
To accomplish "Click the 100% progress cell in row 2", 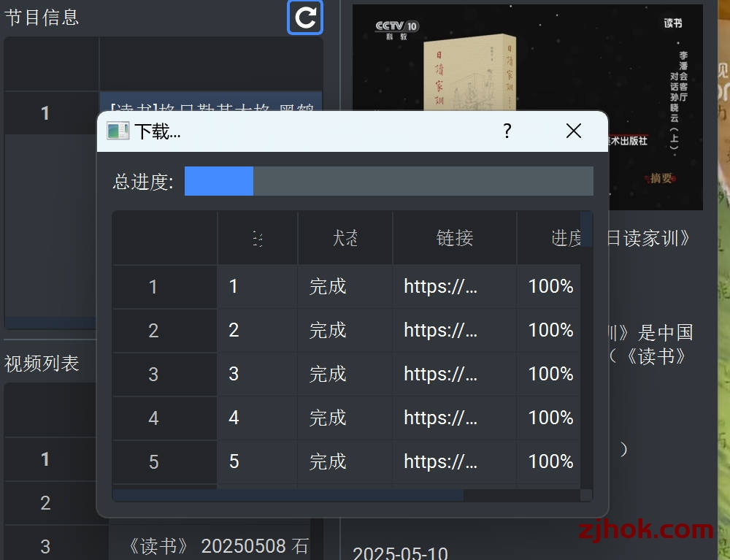I will (549, 331).
